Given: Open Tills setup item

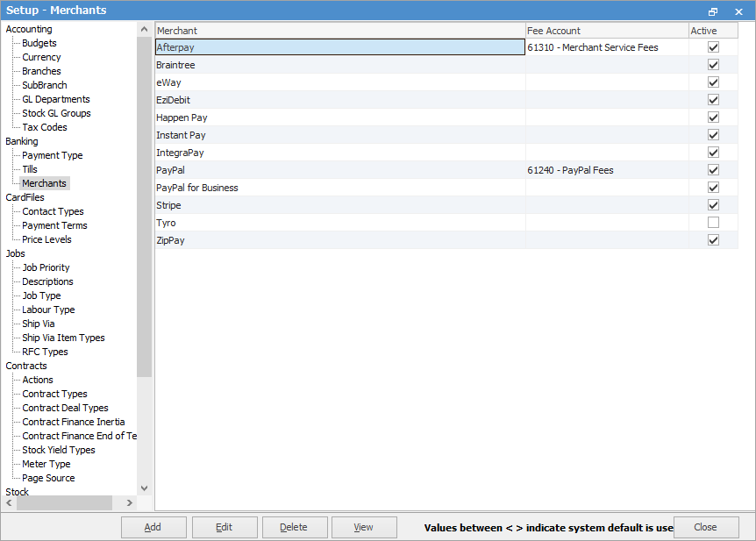Looking at the screenshot, I should 30,169.
